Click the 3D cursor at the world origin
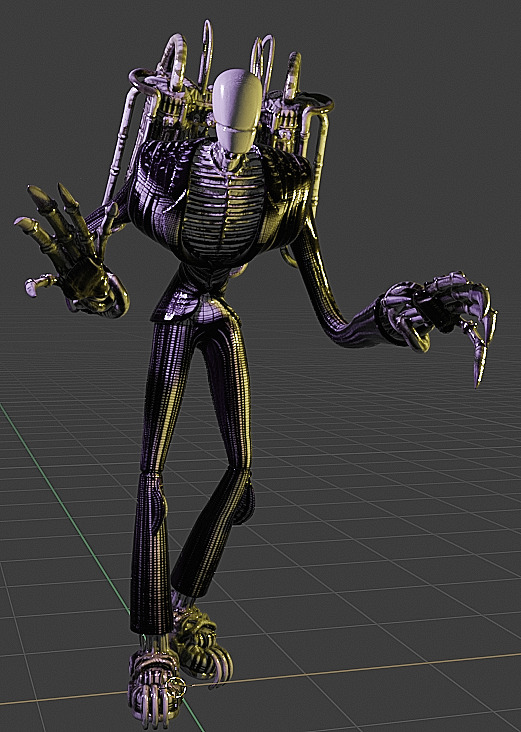Image resolution: width=521 pixels, height=732 pixels. (x=176, y=687)
